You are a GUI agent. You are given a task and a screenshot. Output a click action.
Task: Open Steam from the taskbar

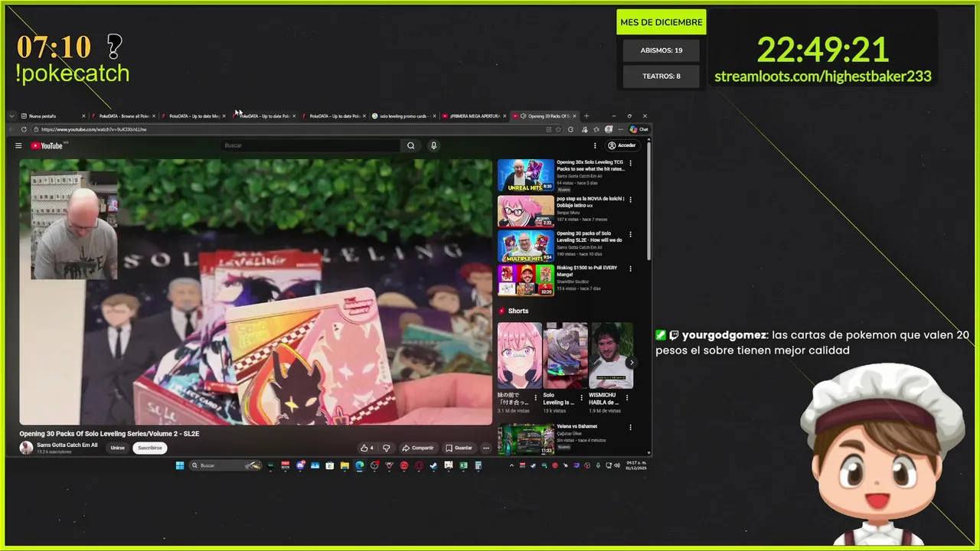(433, 465)
